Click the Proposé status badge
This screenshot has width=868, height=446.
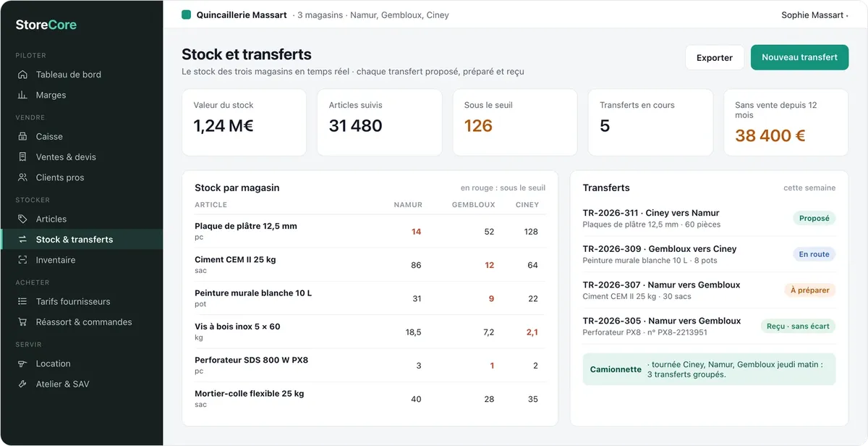pos(814,218)
